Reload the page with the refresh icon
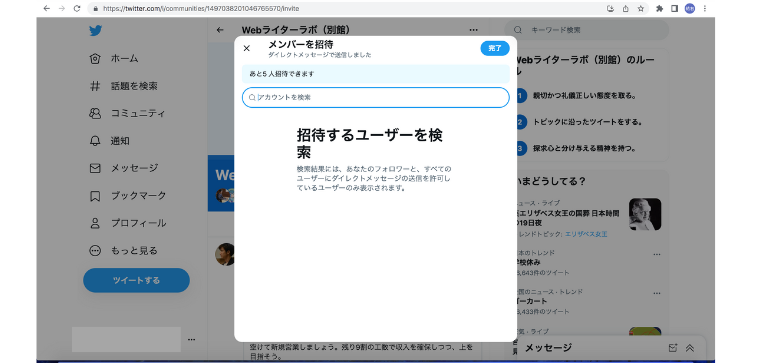768x363 pixels. coord(77,8)
